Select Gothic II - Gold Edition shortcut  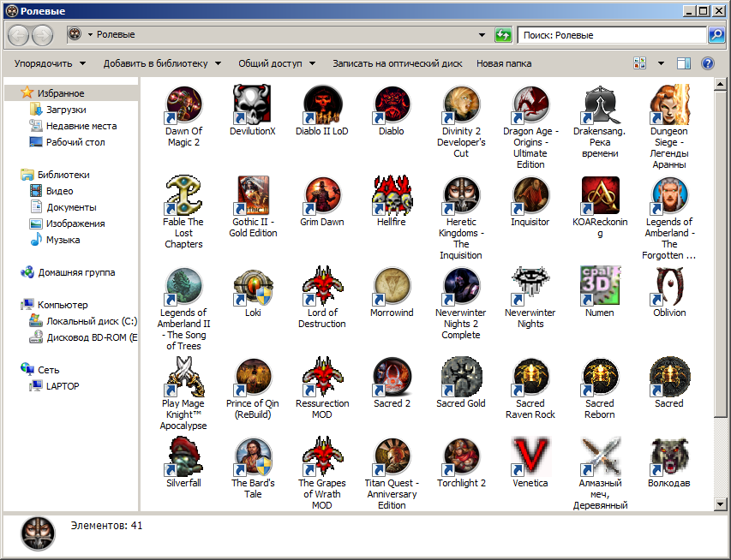(x=252, y=194)
